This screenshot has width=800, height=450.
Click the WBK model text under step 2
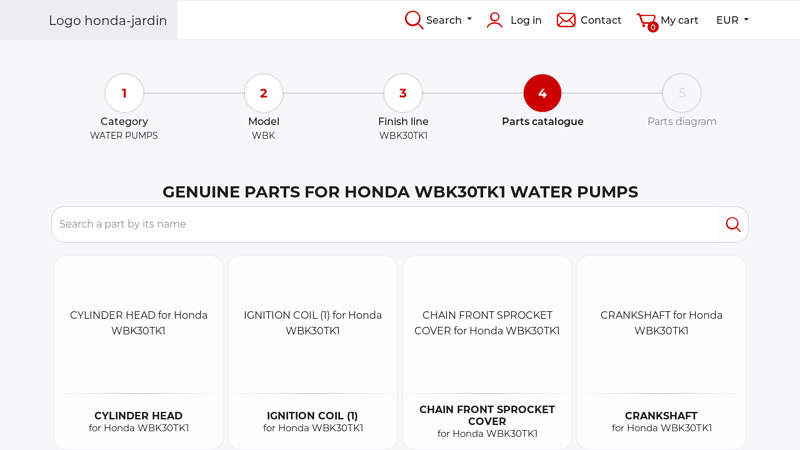click(x=263, y=136)
